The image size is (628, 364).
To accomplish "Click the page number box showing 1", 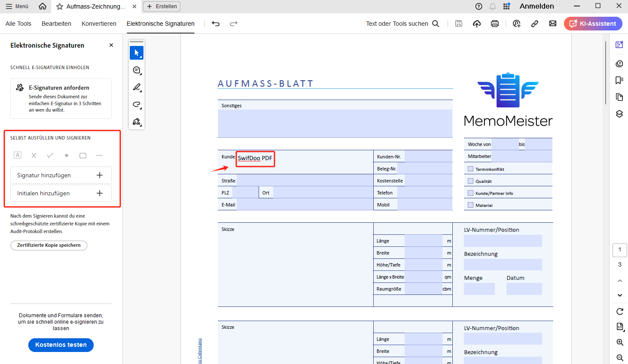I will [x=619, y=250].
